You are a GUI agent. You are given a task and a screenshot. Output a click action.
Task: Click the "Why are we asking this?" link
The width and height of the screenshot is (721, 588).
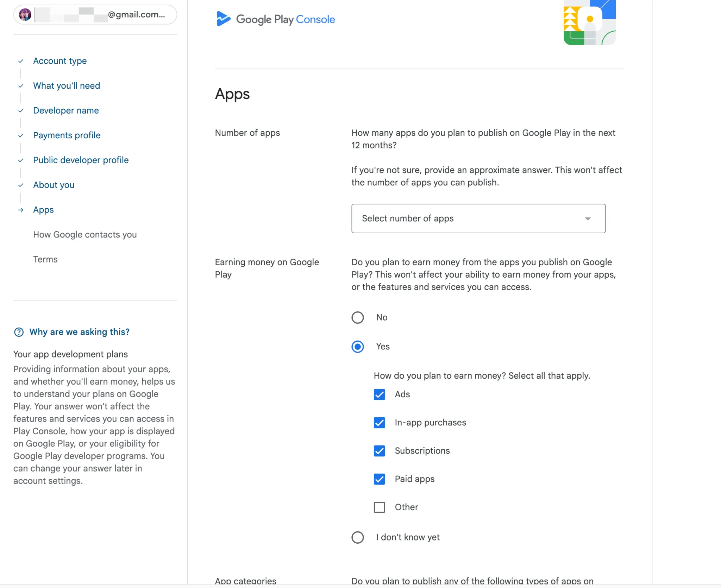pos(79,332)
